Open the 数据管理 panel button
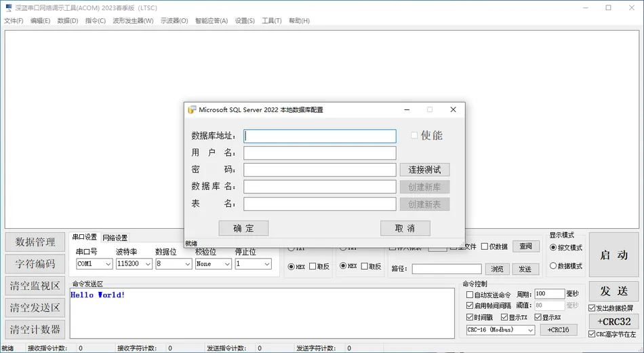 pos(35,242)
